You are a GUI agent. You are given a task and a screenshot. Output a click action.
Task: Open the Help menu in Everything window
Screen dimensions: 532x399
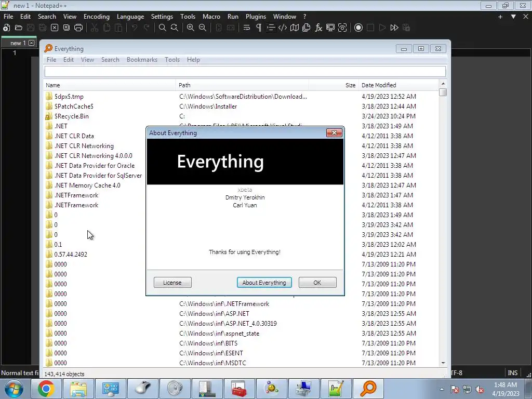click(193, 59)
